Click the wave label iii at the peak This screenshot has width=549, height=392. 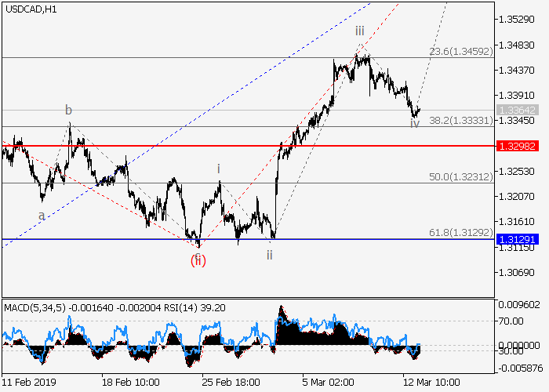pyautogui.click(x=358, y=31)
